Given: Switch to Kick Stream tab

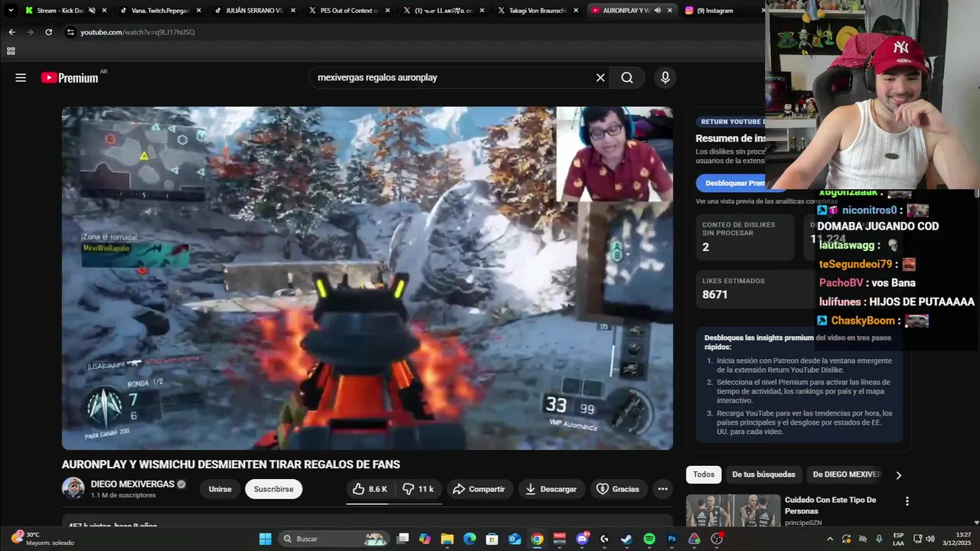Looking at the screenshot, I should pyautogui.click(x=60, y=11).
